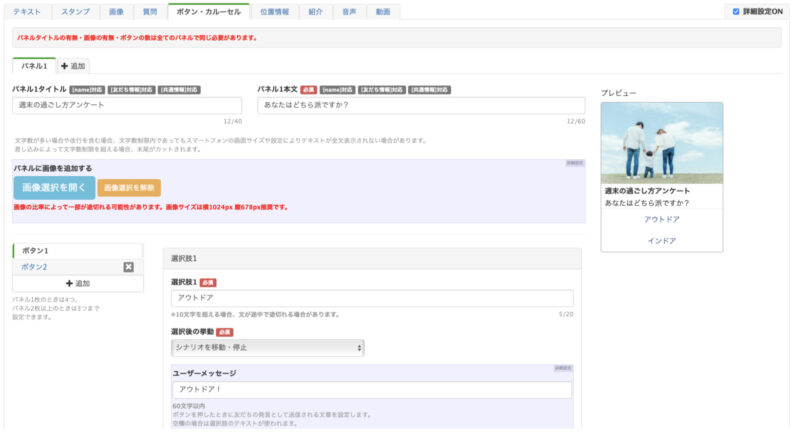
Task: Click the 画像選択を解除 button
Action: click(x=129, y=188)
